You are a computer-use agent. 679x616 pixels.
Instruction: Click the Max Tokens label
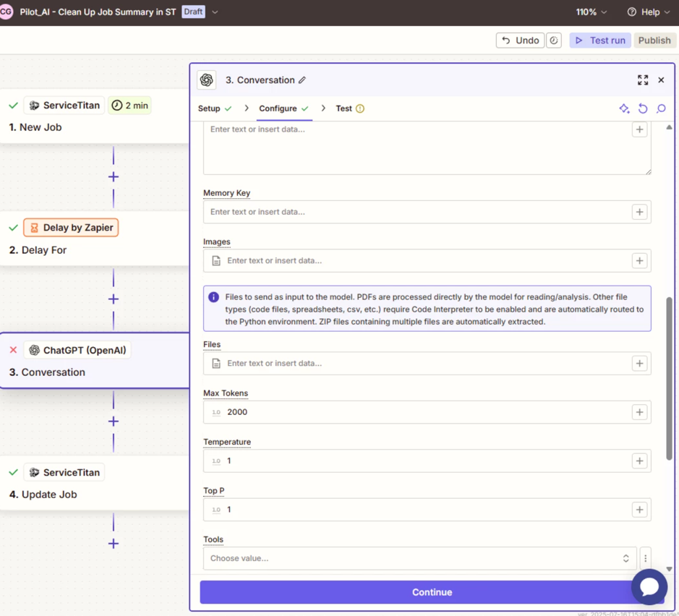(x=226, y=393)
